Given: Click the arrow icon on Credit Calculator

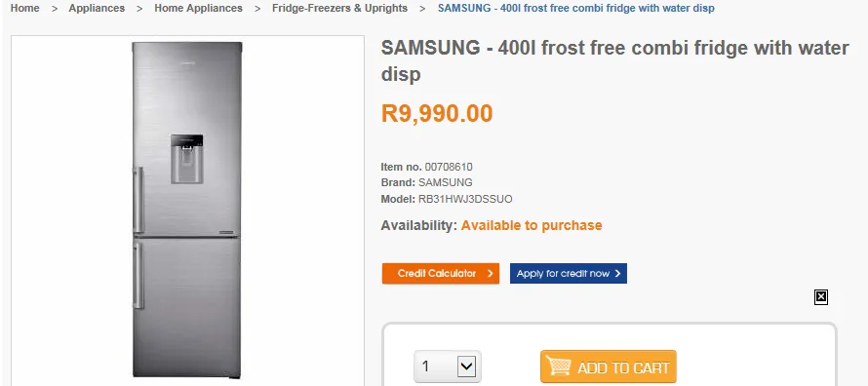Looking at the screenshot, I should point(490,273).
